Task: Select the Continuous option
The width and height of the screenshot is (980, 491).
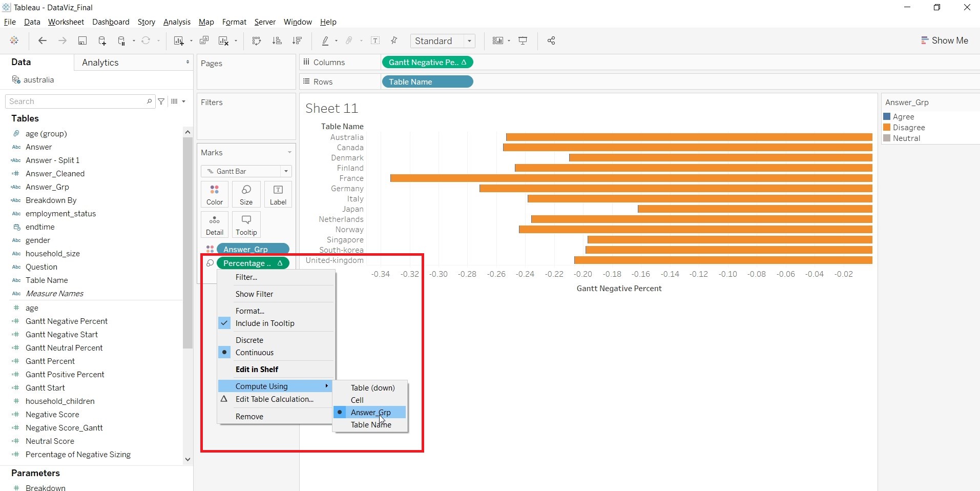Action: tap(254, 353)
